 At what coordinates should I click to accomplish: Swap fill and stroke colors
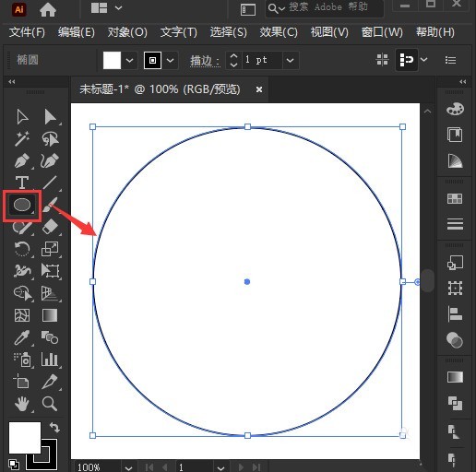[x=54, y=427]
